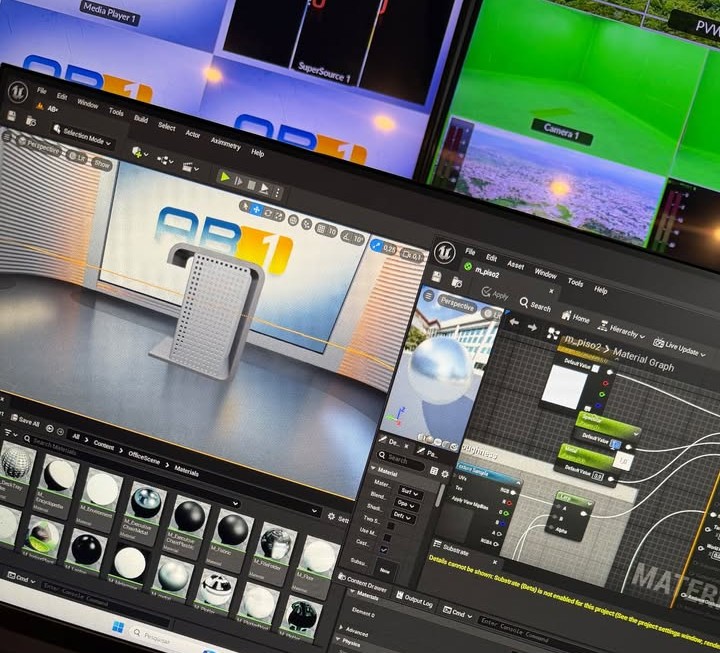Open play options three-dot menu
The height and width of the screenshot is (653, 720).
277,192
